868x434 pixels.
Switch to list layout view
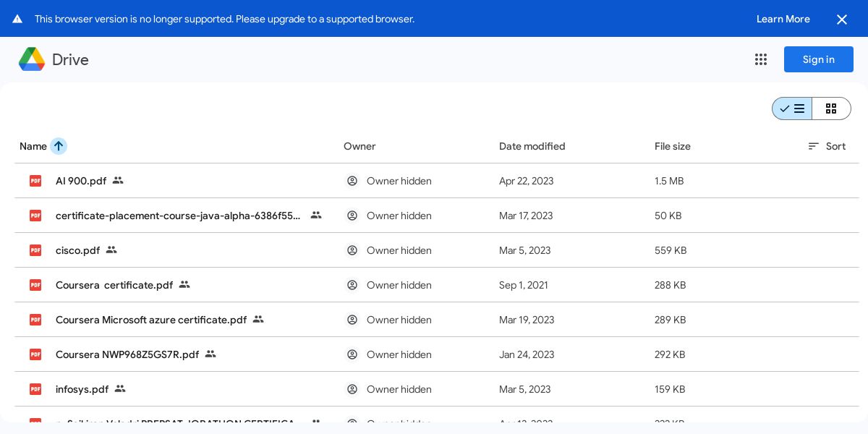(x=792, y=109)
